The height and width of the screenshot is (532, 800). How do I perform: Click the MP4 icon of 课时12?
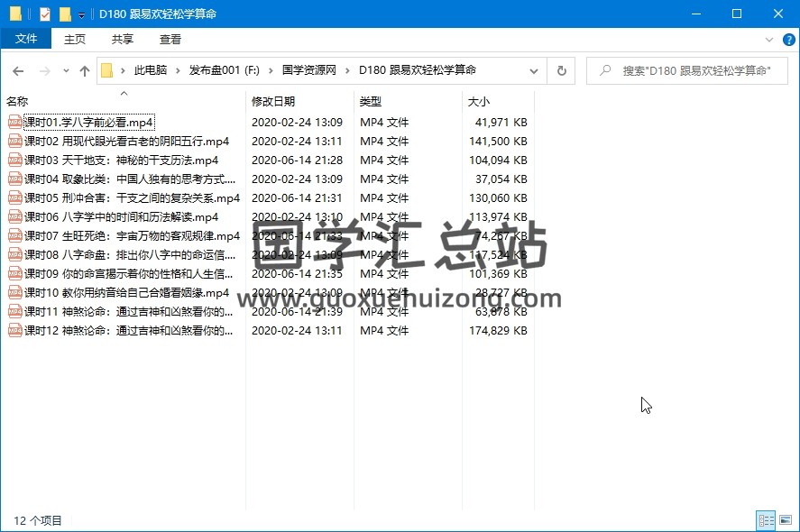click(14, 330)
